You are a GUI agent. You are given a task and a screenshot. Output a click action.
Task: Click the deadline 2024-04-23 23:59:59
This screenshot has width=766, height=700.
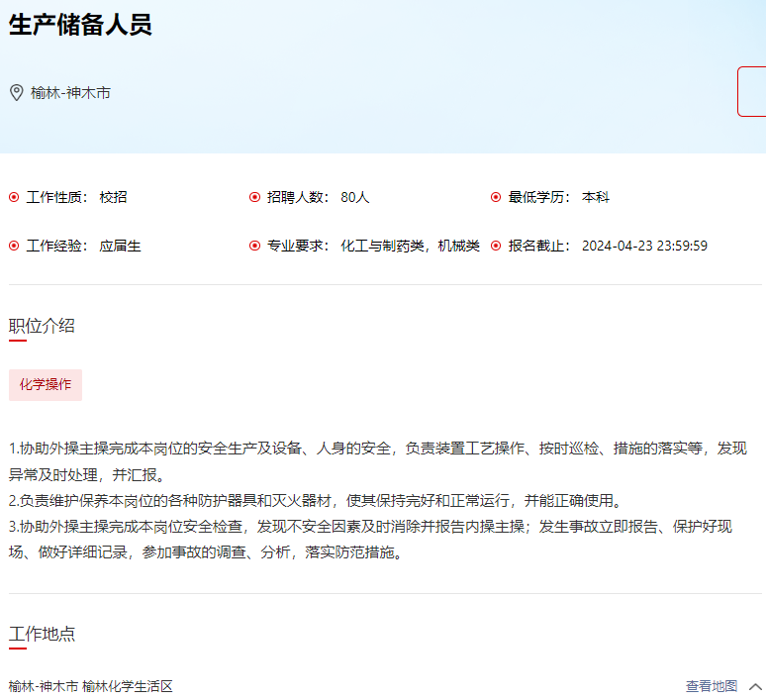(x=644, y=246)
